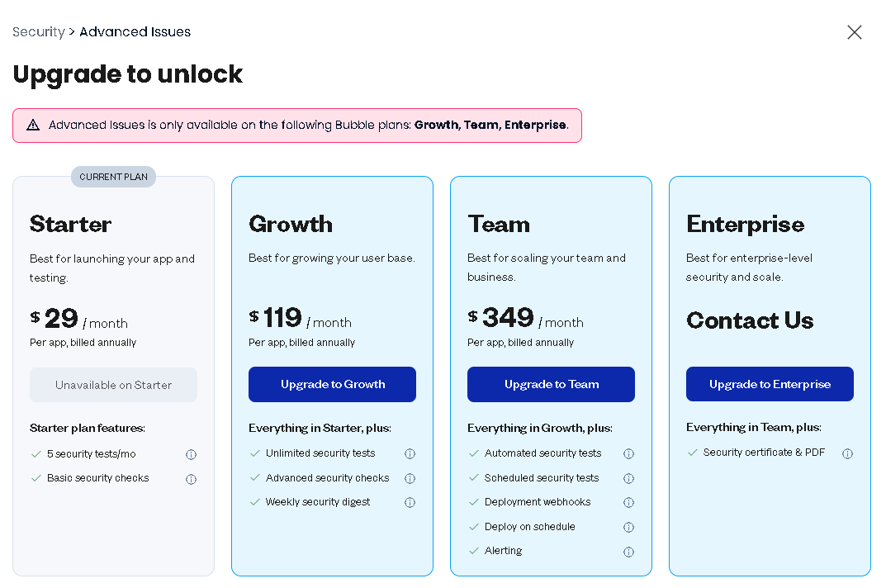Select the checkmark beside "Deploy on schedule"
This screenshot has height=588, width=886.
coord(474,526)
